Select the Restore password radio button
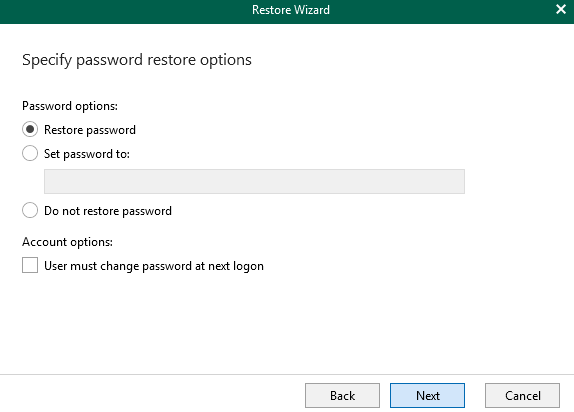The width and height of the screenshot is (574, 412). click(30, 129)
